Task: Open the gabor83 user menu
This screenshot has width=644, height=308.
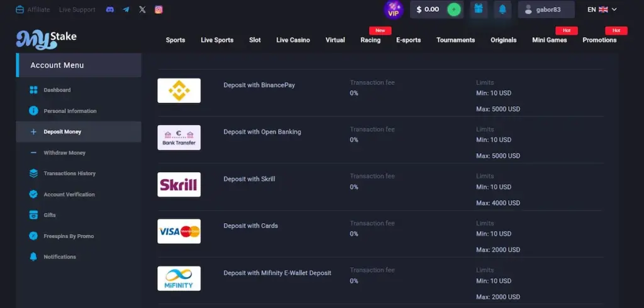Action: pos(547,9)
